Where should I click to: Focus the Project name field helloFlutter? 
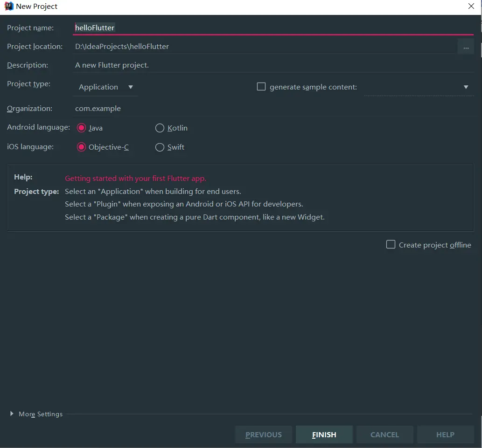[x=272, y=28]
